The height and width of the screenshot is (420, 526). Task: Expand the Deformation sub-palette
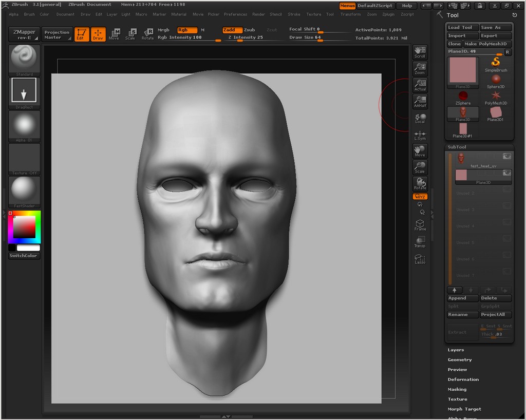tap(463, 379)
